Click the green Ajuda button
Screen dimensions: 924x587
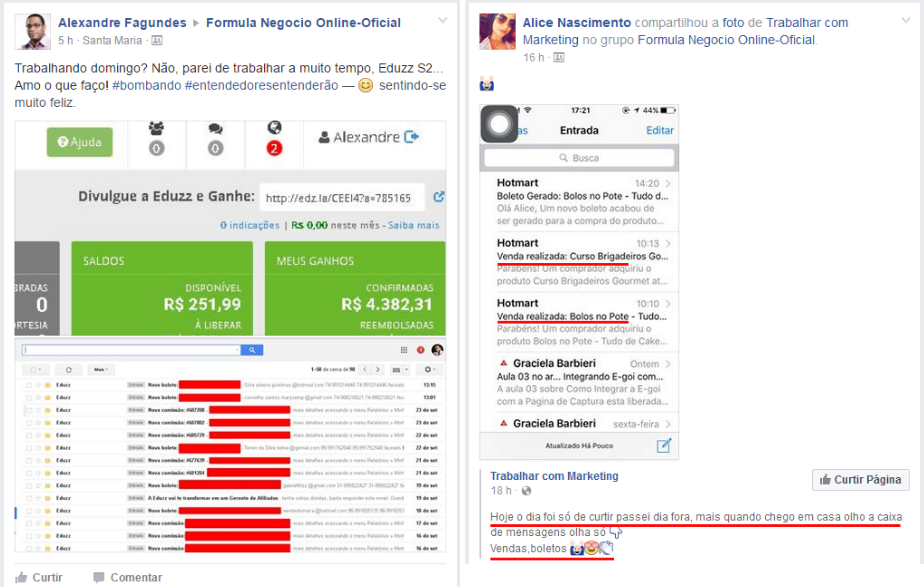(80, 142)
